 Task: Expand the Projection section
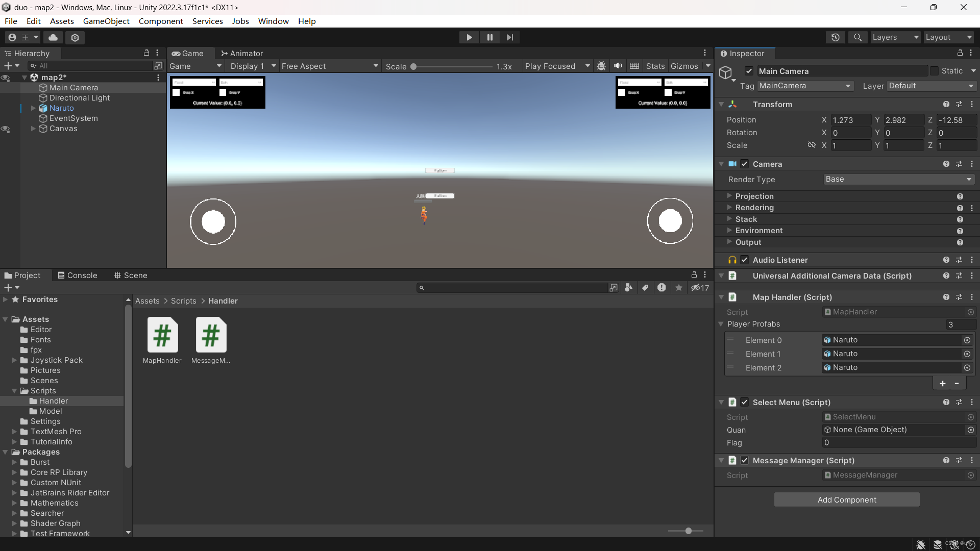tap(729, 196)
